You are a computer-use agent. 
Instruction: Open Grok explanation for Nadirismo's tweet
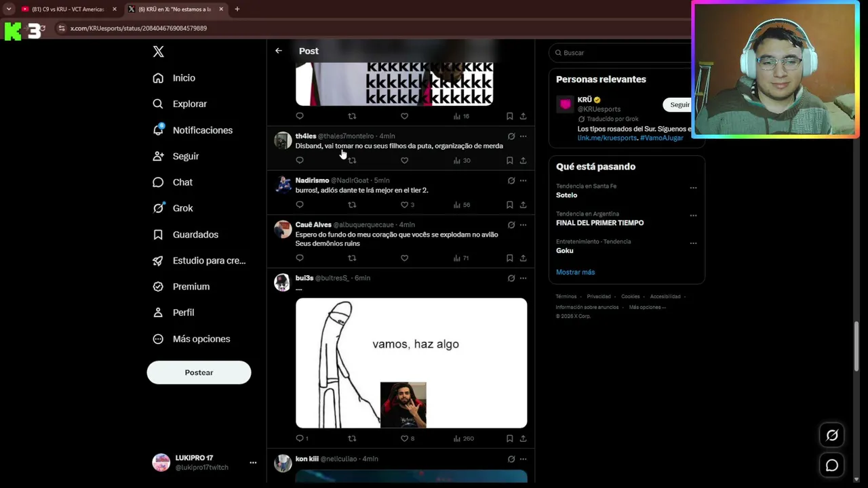[511, 181]
